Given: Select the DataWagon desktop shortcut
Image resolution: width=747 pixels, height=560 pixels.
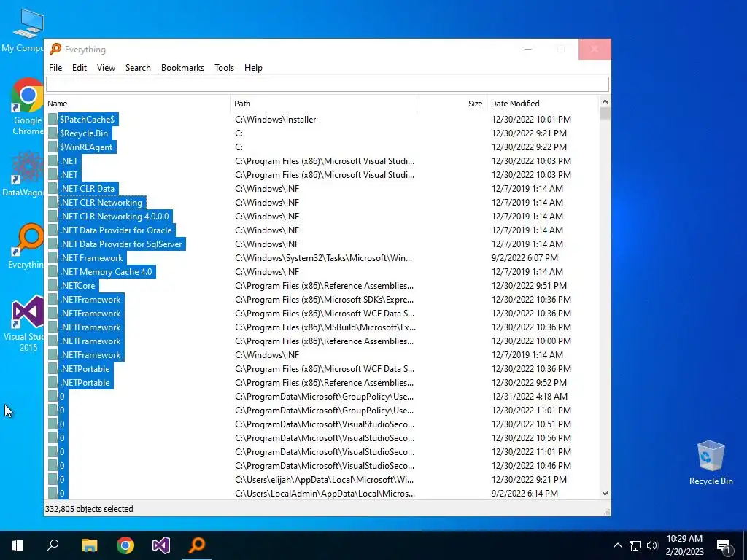Looking at the screenshot, I should click(x=24, y=174).
